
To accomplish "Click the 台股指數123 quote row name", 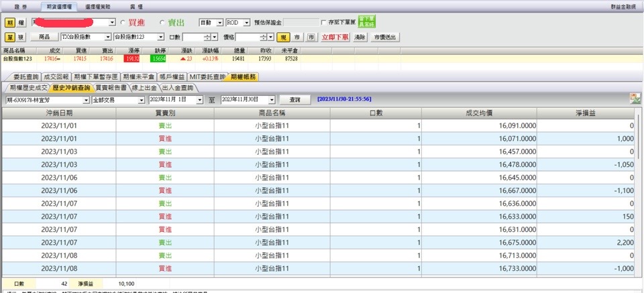I will tap(17, 59).
